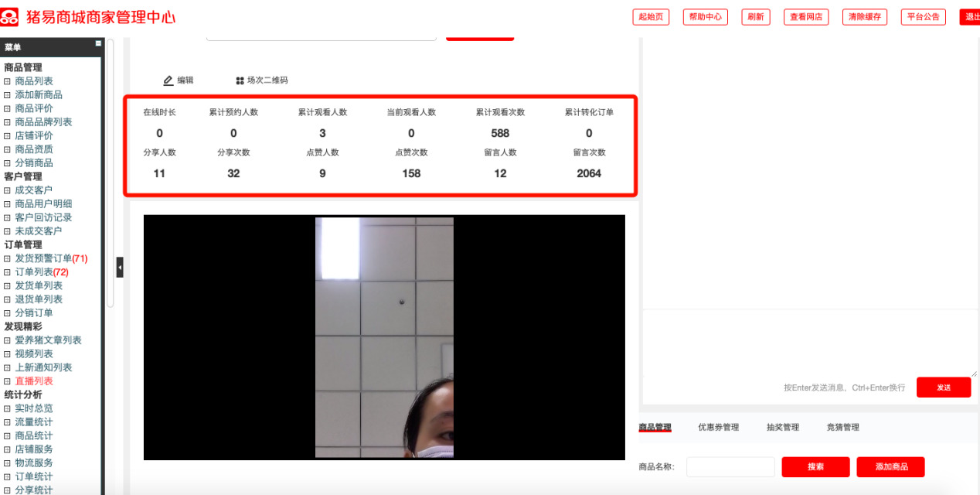Select 分享统计 menu entry

[34, 490]
